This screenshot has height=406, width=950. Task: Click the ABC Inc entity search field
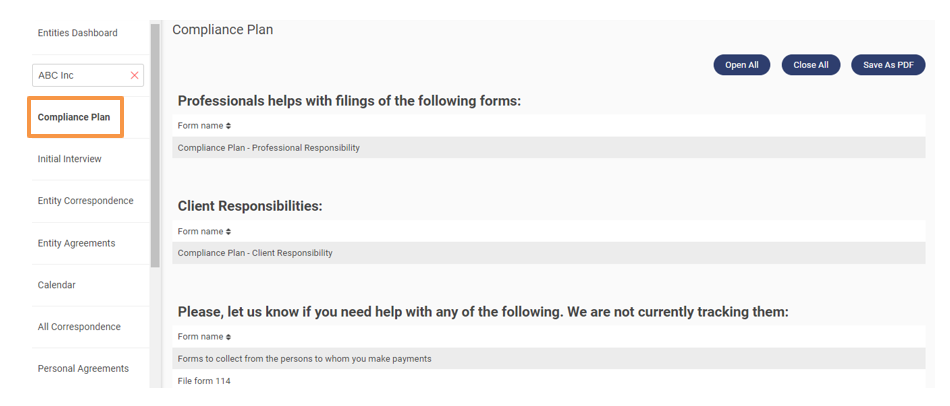tap(78, 76)
